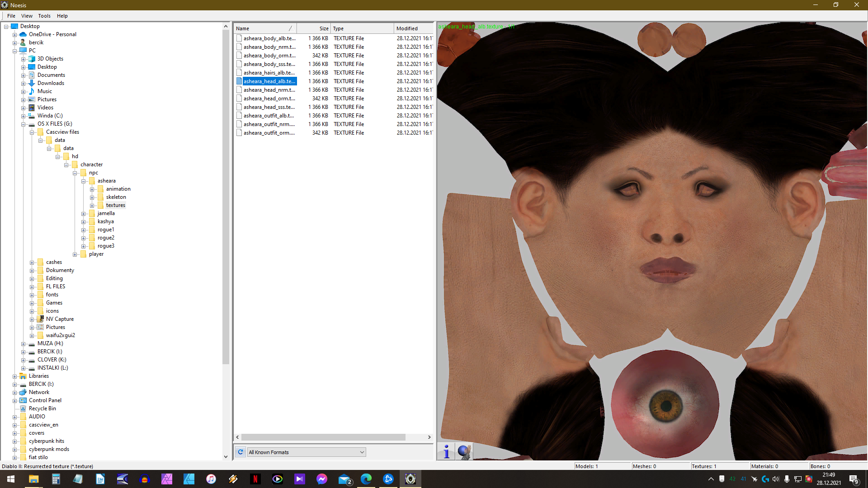The image size is (868, 488).
Task: Select the kashya folder in the tree
Action: click(x=105, y=221)
